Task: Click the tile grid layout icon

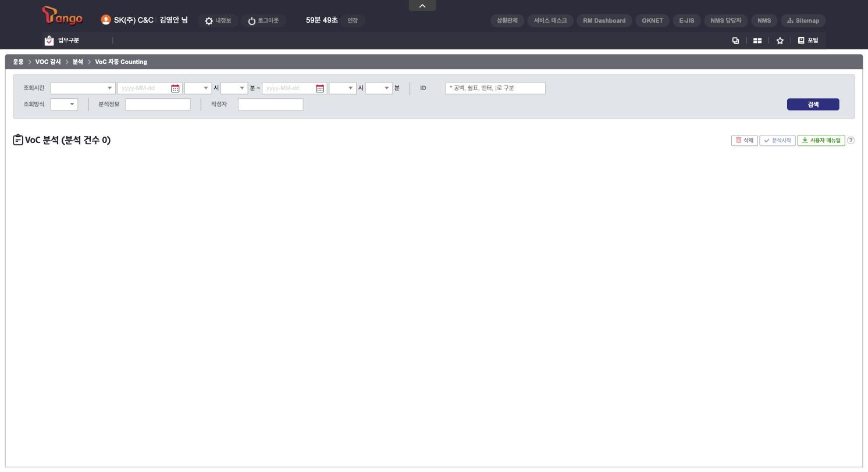Action: pyautogui.click(x=757, y=41)
